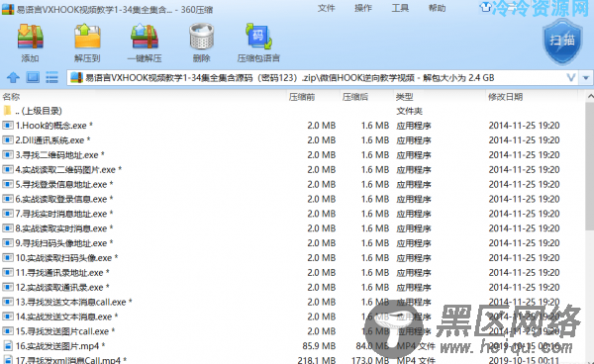Expand the address bar path dropdown
The height and width of the screenshot is (364, 594).
(x=571, y=78)
